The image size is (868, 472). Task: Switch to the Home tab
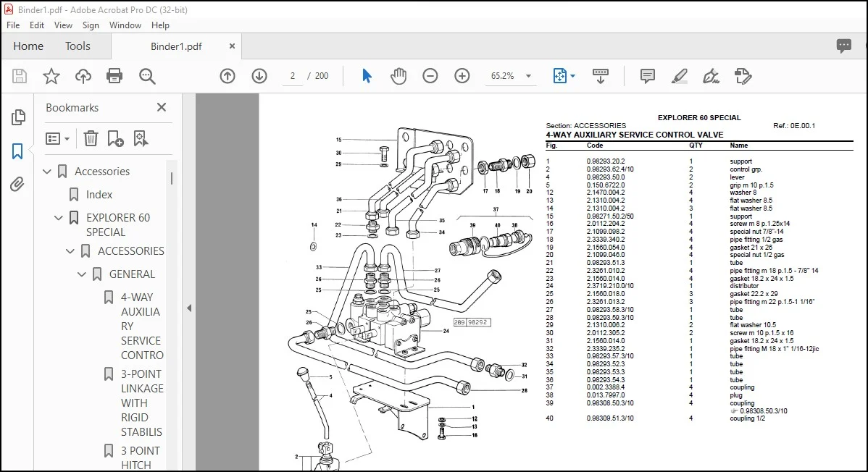pyautogui.click(x=28, y=46)
